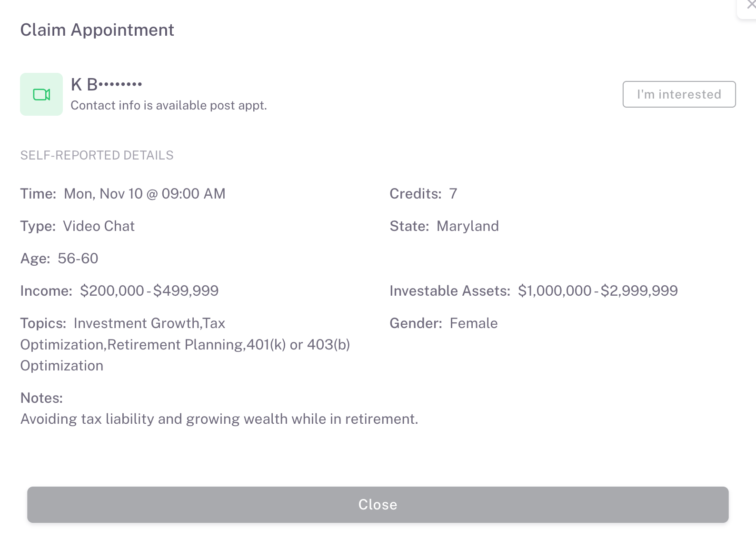The height and width of the screenshot is (539, 756).
Task: Click the state value Maryland
Action: coord(468,226)
